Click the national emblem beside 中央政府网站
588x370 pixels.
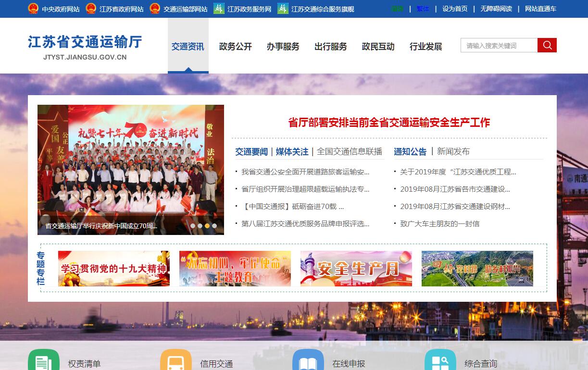click(33, 9)
